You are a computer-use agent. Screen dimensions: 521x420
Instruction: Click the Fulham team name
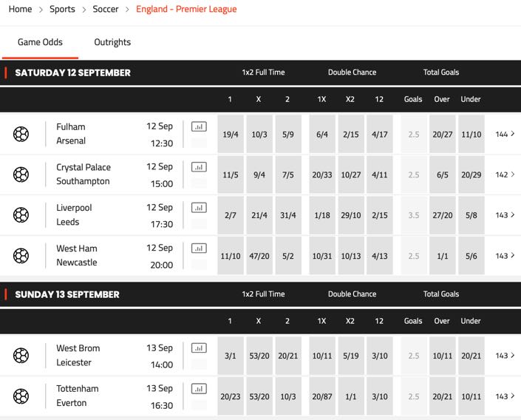coord(71,126)
